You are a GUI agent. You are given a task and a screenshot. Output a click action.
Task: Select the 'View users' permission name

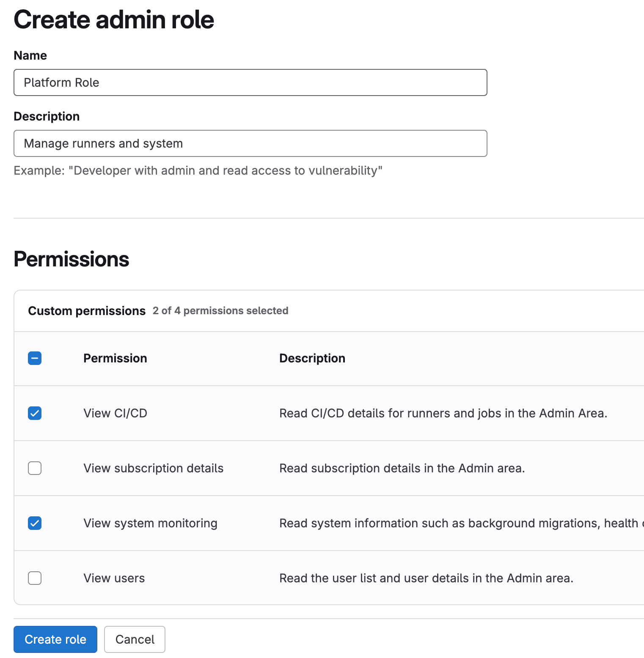coord(114,578)
